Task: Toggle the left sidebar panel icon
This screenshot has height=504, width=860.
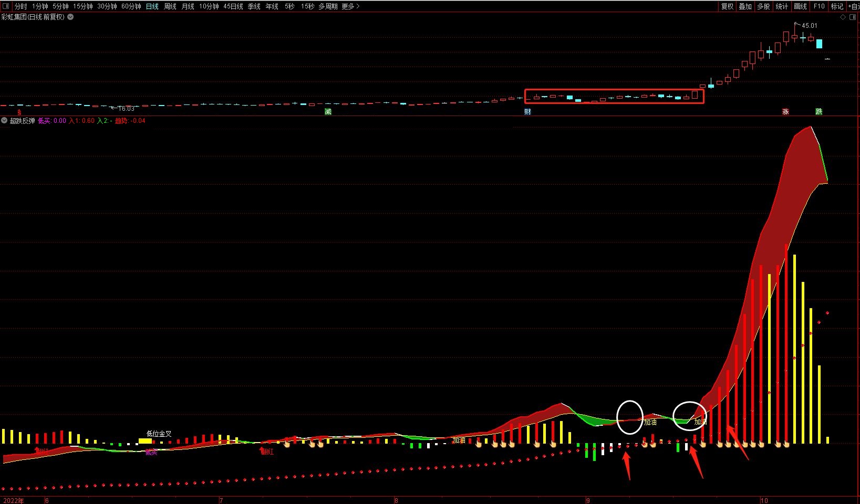Action: tap(6, 6)
